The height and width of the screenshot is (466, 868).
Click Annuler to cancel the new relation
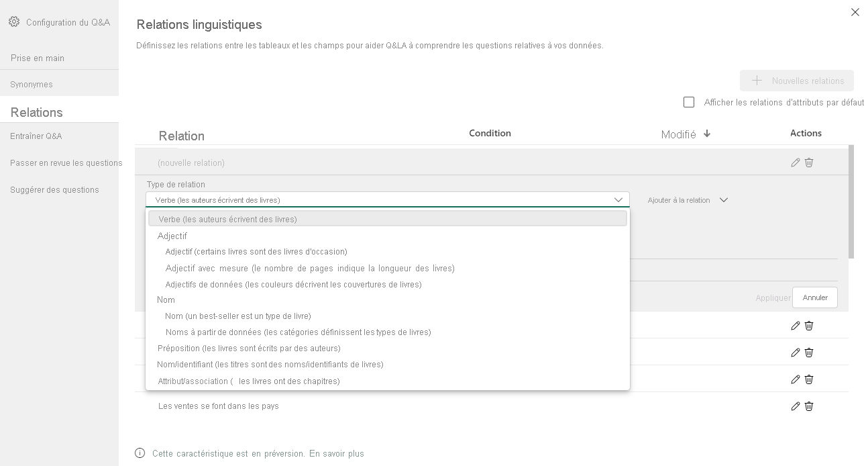pos(815,297)
